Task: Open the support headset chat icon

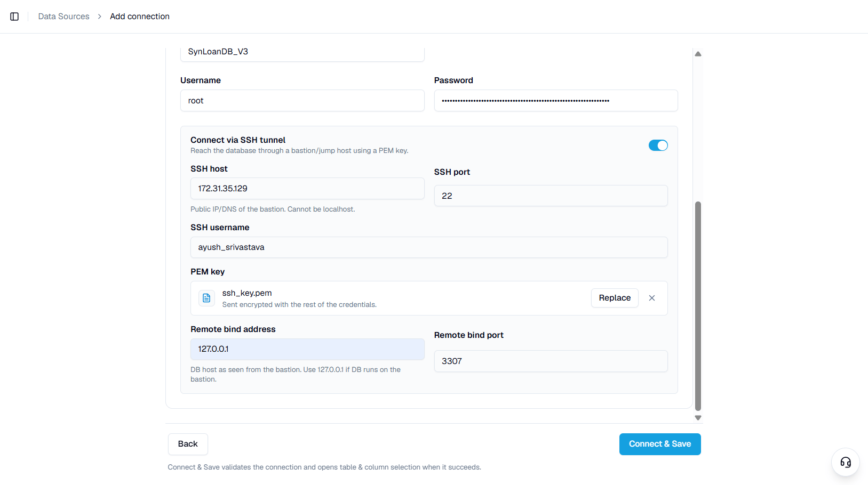Action: click(x=846, y=462)
